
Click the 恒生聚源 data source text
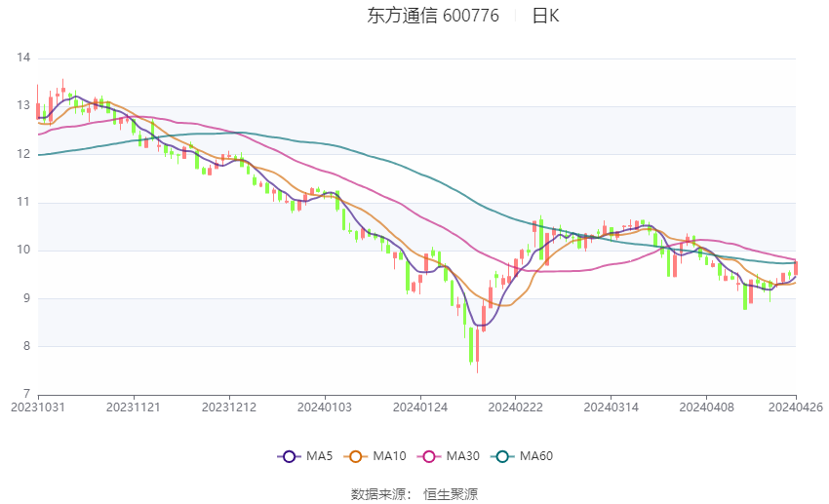pos(451,494)
